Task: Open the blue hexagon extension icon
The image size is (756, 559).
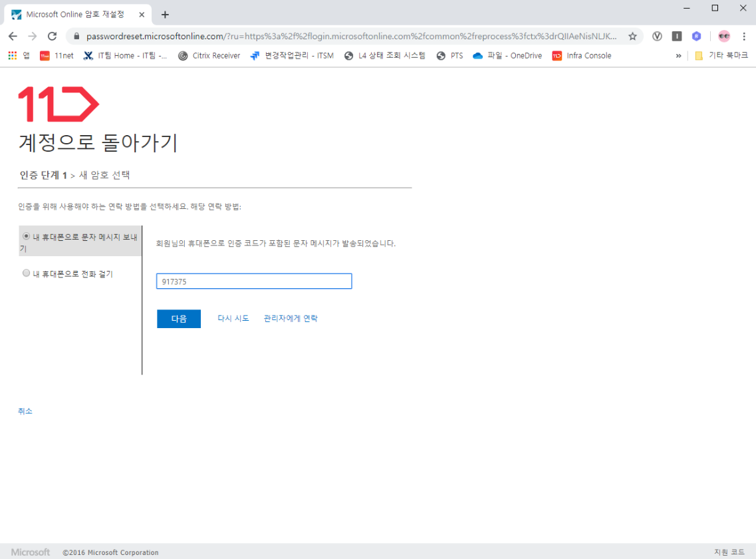Action: [696, 36]
